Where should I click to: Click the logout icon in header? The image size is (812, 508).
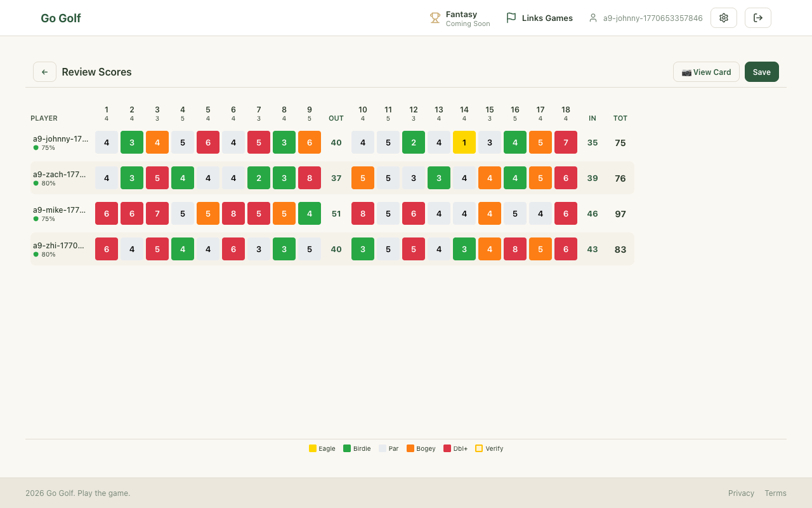click(x=757, y=18)
